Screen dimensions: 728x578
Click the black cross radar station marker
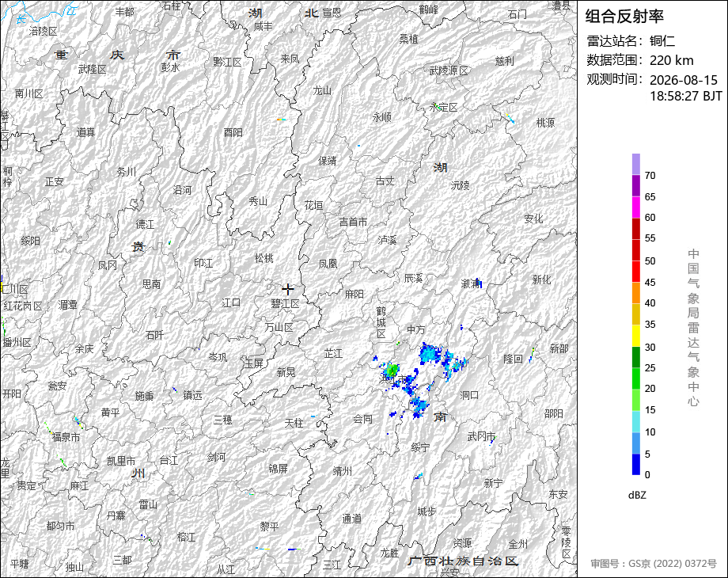pyautogui.click(x=288, y=289)
